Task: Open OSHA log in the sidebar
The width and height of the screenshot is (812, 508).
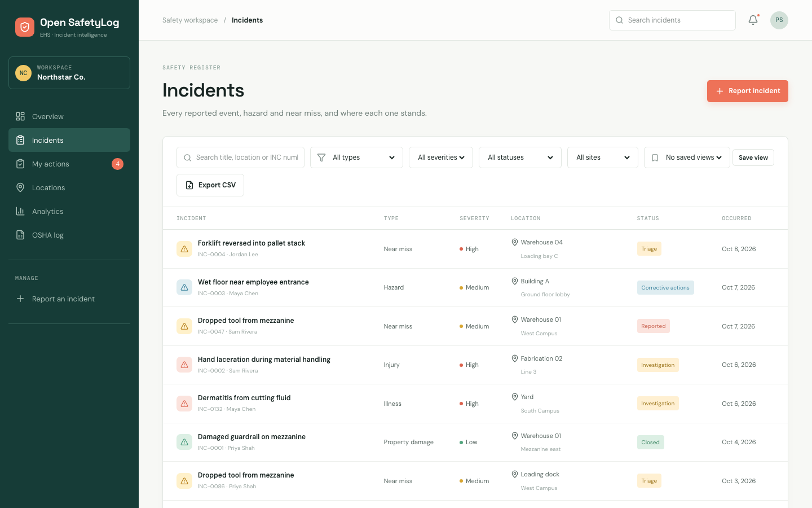Action: (69, 235)
